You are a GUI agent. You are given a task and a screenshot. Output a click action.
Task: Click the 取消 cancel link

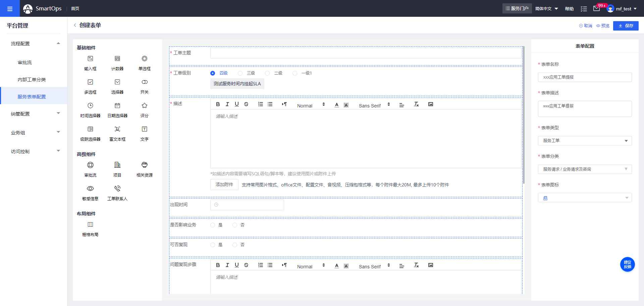pos(586,26)
